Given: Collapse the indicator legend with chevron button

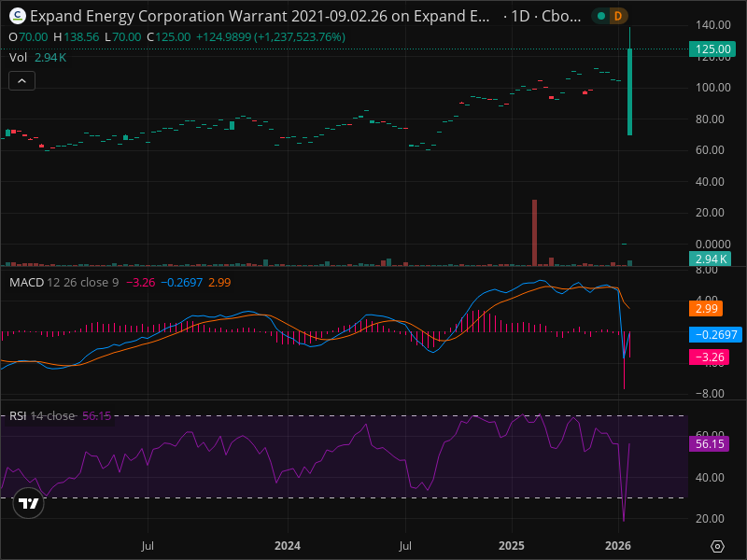Looking at the screenshot, I should 21,81.
